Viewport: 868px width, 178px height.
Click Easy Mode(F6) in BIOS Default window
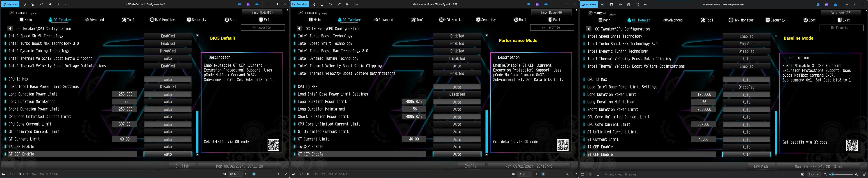coord(262,12)
